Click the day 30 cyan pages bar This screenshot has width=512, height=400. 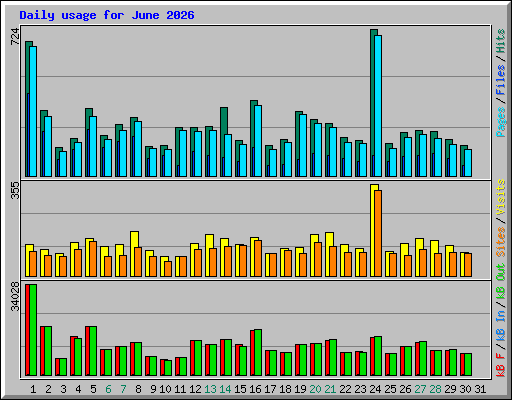pos(468,163)
